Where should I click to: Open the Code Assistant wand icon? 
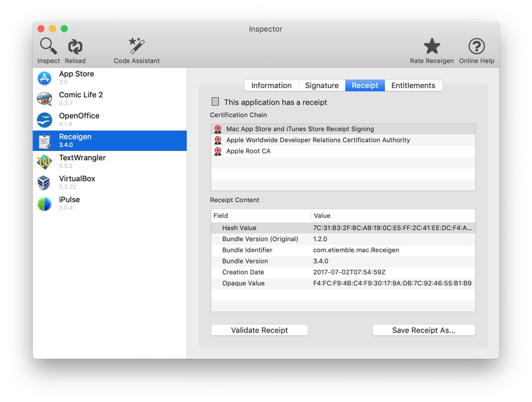[x=136, y=46]
